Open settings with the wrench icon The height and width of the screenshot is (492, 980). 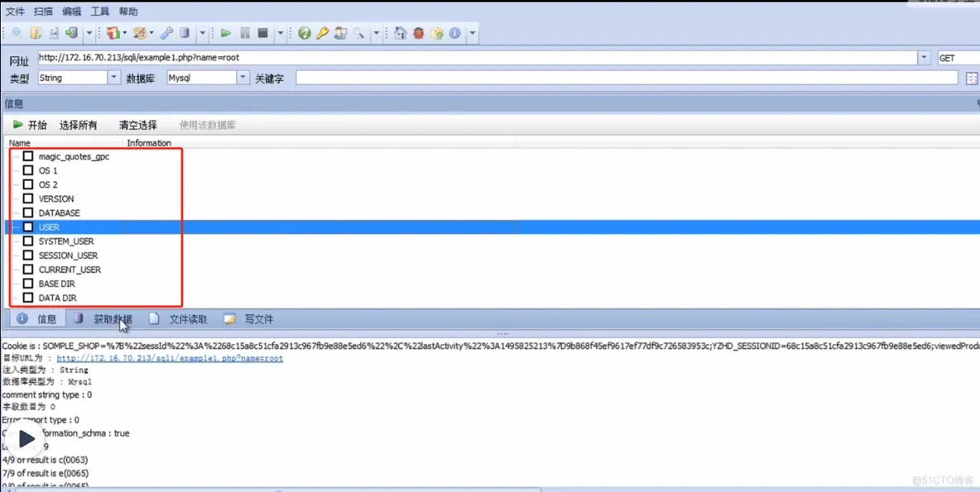pos(166,33)
